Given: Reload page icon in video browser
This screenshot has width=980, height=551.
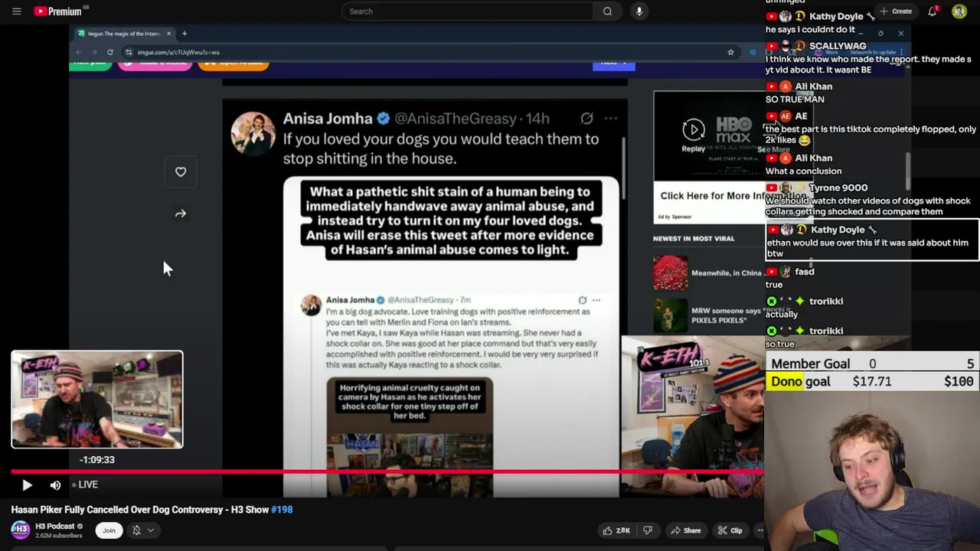Looking at the screenshot, I should 110,52.
